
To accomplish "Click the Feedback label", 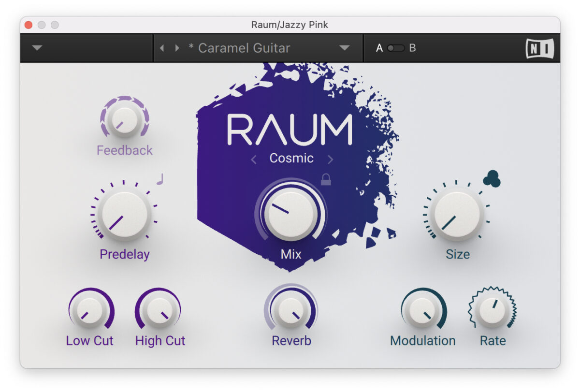I will click(125, 150).
